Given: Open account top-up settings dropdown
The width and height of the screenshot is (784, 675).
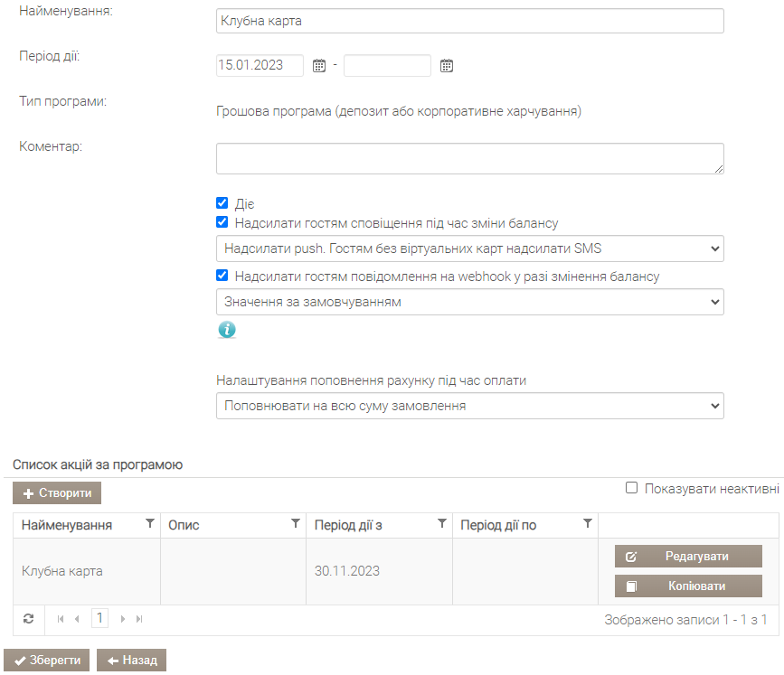Looking at the screenshot, I should tap(470, 406).
